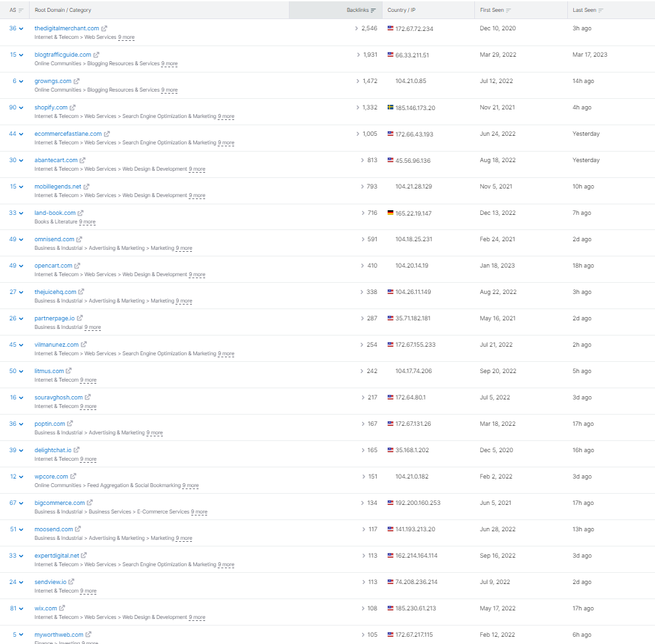Click the Root Domain / Category header
The width and height of the screenshot is (655, 644).
(63, 10)
